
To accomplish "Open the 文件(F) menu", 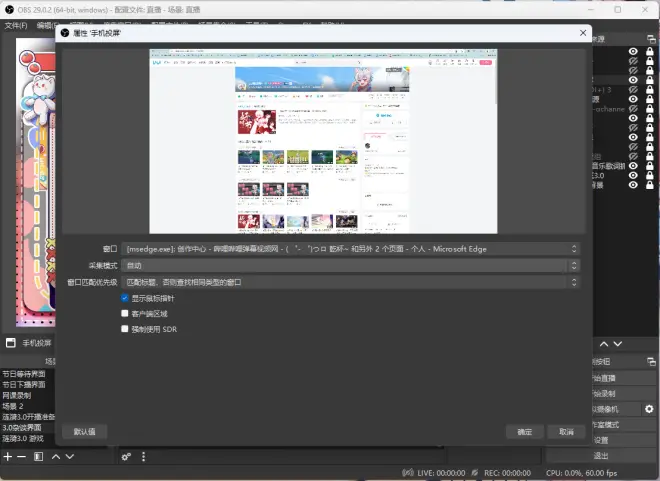I will pyautogui.click(x=16, y=25).
